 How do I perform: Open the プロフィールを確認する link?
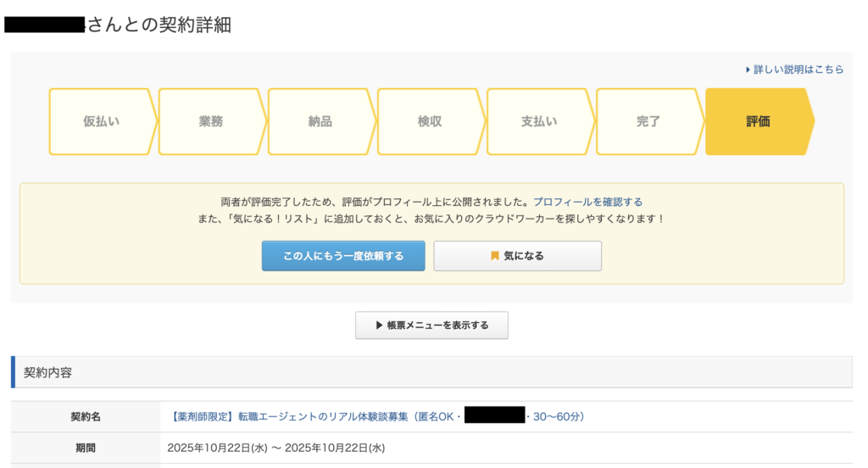(x=587, y=202)
